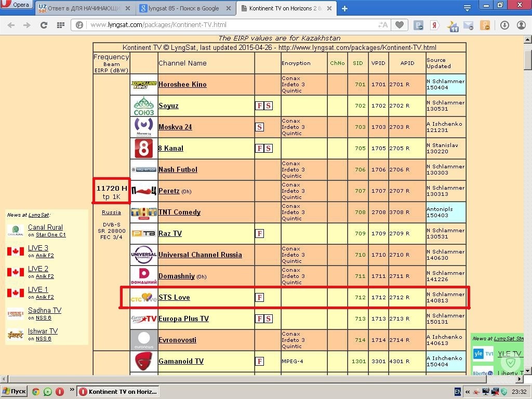Open the LIVE 3 news link
Screen dimensions: 532x399
point(38,248)
